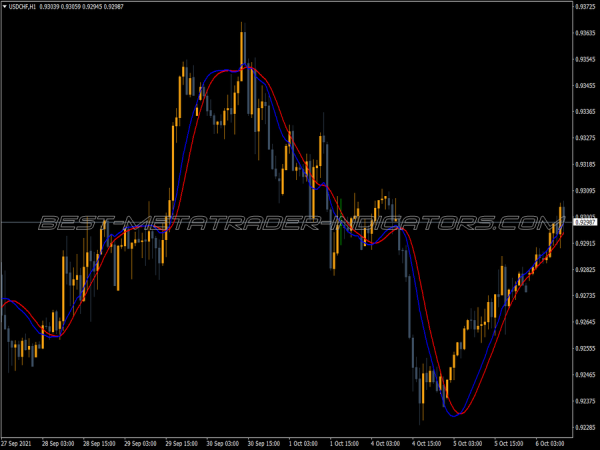
Task: Click the 4 Oct 03:00 time label
Action: click(385, 443)
